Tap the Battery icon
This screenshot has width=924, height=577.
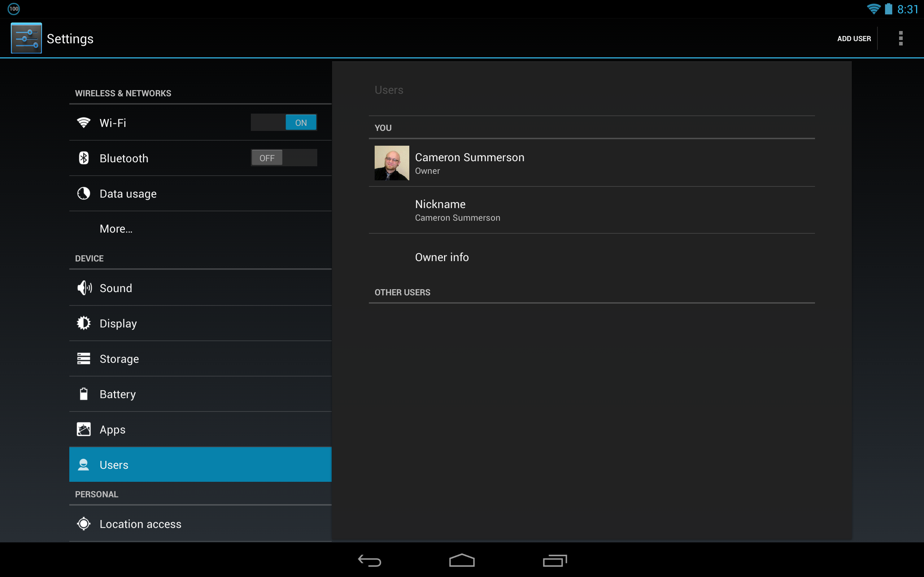coord(84,394)
